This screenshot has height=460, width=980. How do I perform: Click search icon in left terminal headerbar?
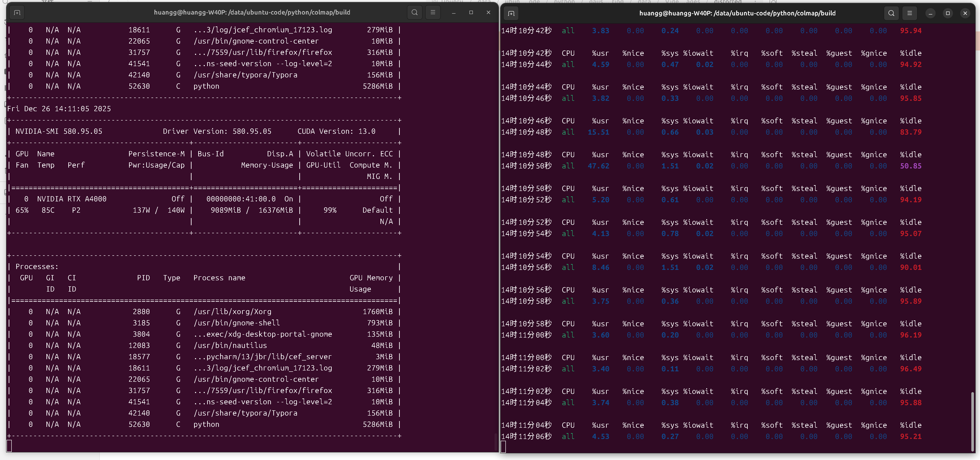pos(414,13)
